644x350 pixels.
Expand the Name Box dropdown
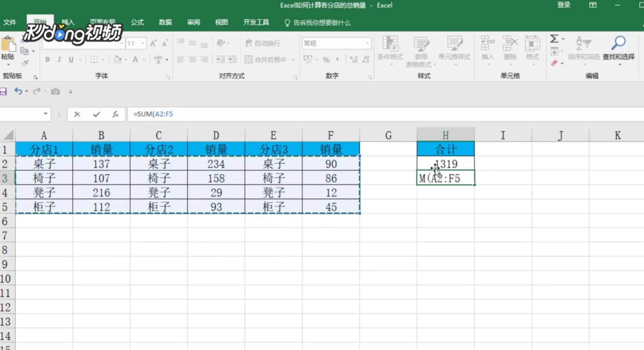pos(45,114)
